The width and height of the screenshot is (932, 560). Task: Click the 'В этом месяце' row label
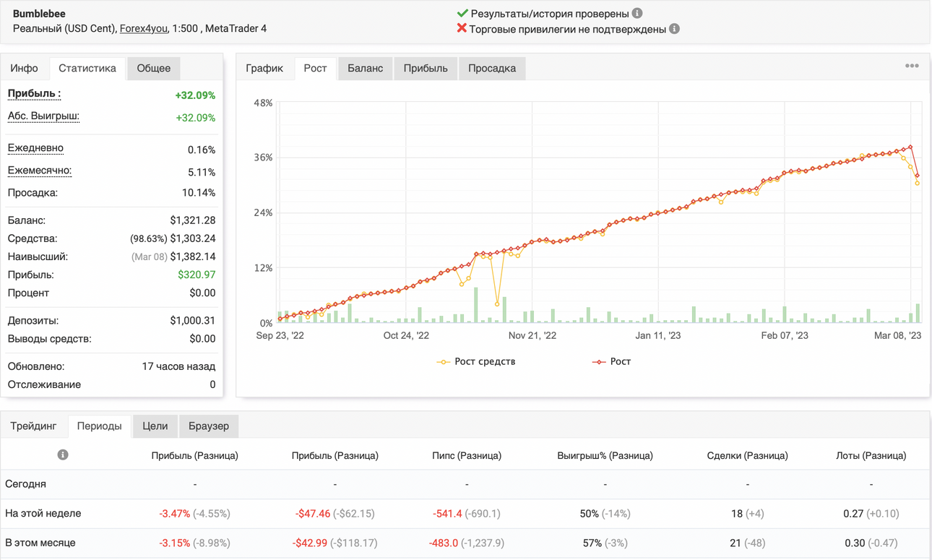(40, 543)
